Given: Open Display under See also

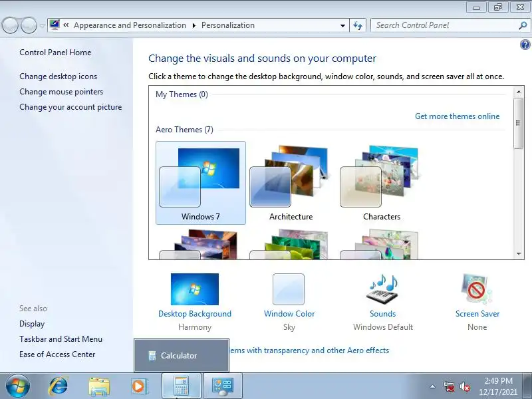Looking at the screenshot, I should [x=32, y=324].
